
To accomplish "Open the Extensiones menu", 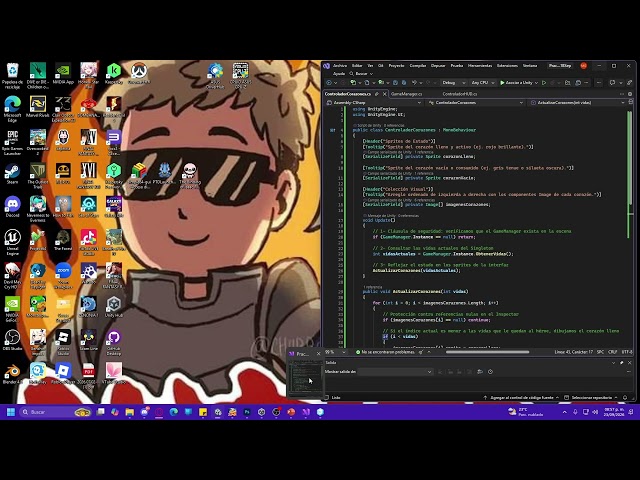I will 507,65.
